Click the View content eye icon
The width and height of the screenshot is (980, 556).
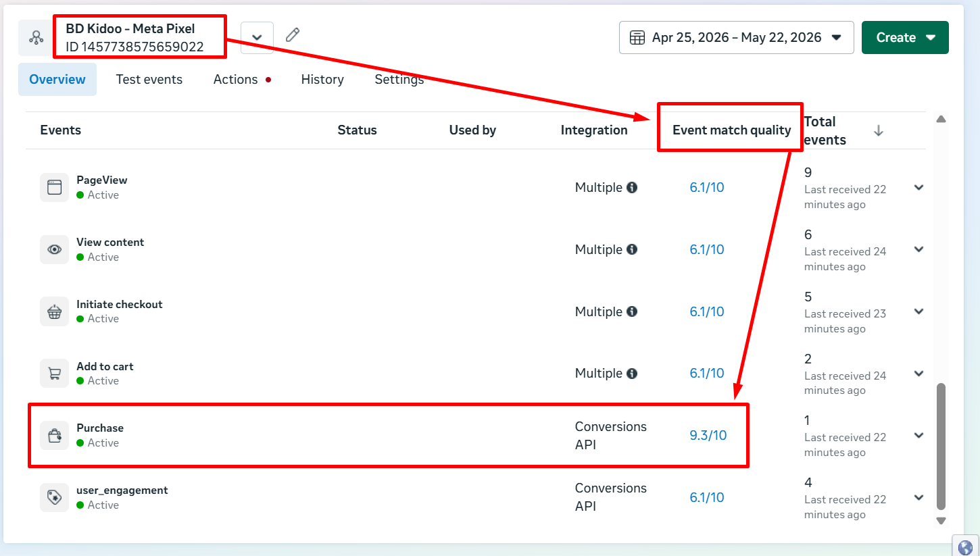point(54,249)
